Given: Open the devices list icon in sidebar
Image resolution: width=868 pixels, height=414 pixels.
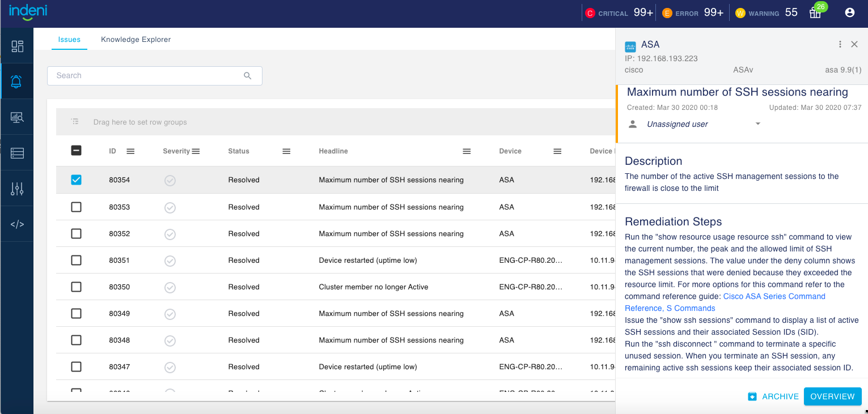Looking at the screenshot, I should tap(17, 153).
